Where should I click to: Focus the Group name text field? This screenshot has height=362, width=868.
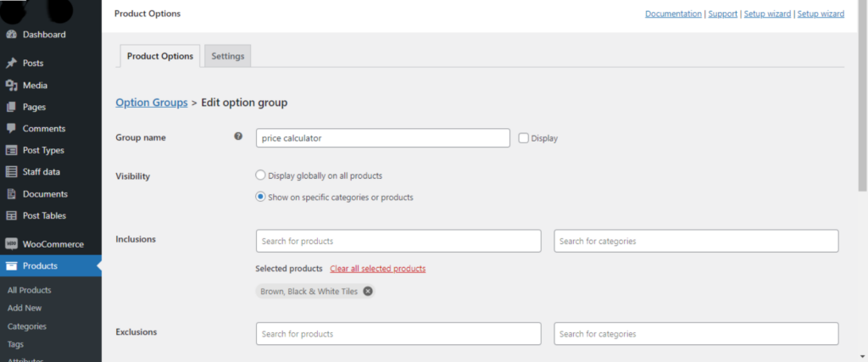tap(382, 138)
